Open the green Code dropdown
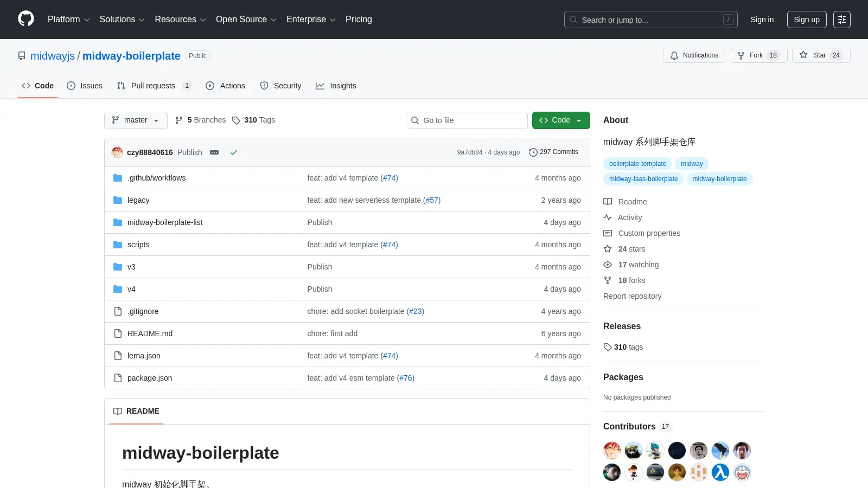Image resolution: width=868 pixels, height=488 pixels. [x=561, y=120]
